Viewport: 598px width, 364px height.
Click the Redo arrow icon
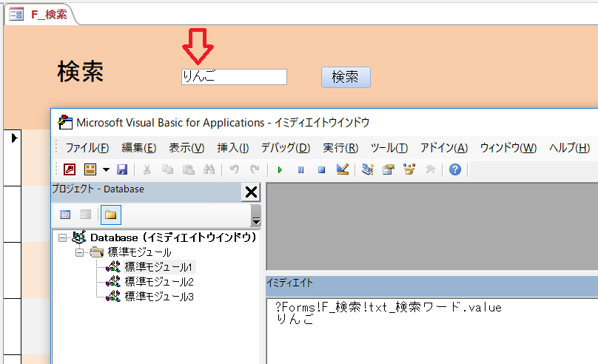point(255,169)
